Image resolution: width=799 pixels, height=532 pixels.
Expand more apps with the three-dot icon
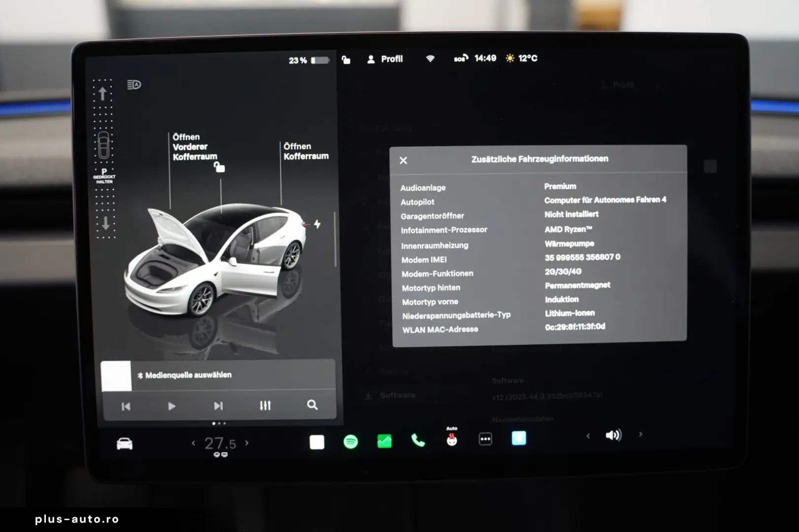[x=485, y=438]
